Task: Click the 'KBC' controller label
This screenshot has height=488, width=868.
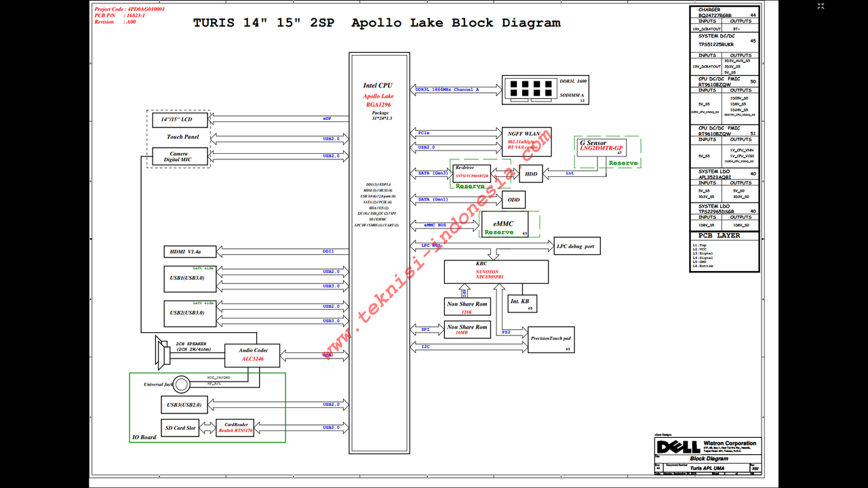Action: pos(482,263)
